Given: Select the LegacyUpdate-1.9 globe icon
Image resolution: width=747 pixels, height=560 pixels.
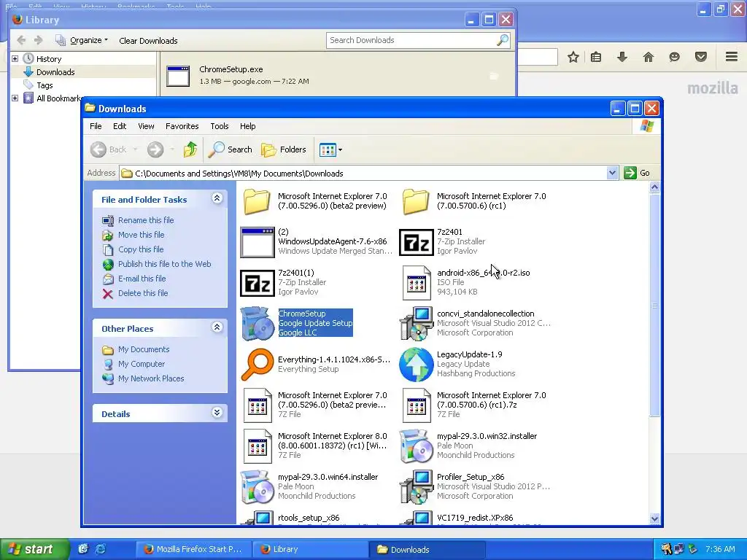Looking at the screenshot, I should pyautogui.click(x=416, y=365).
